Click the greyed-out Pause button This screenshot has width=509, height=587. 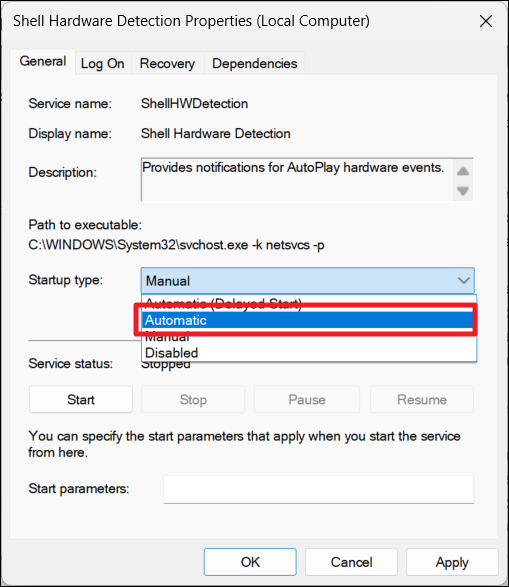click(x=307, y=399)
